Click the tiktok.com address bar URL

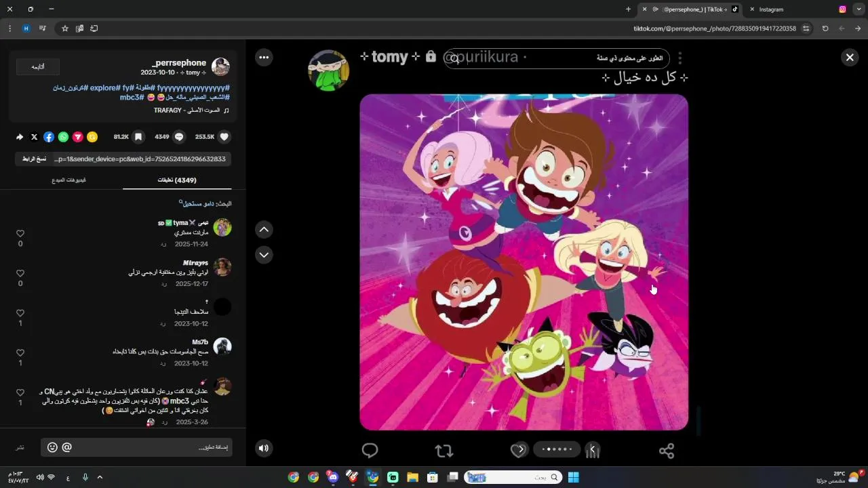pyautogui.click(x=715, y=28)
